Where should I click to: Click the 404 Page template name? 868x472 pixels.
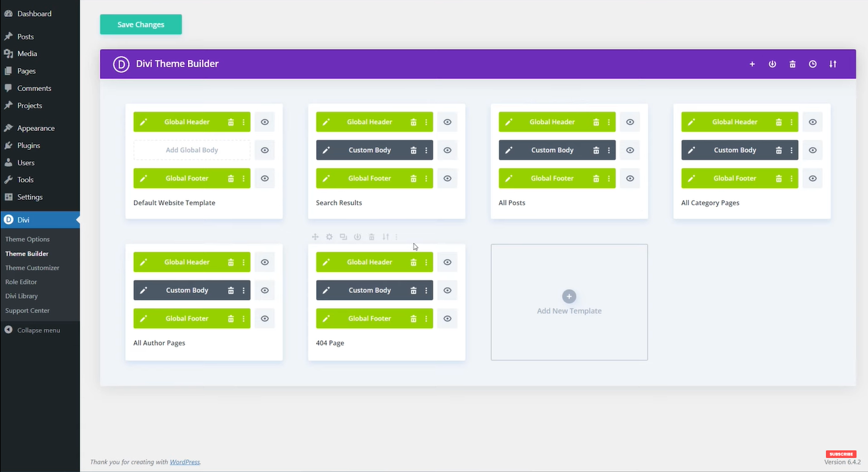coord(330,343)
